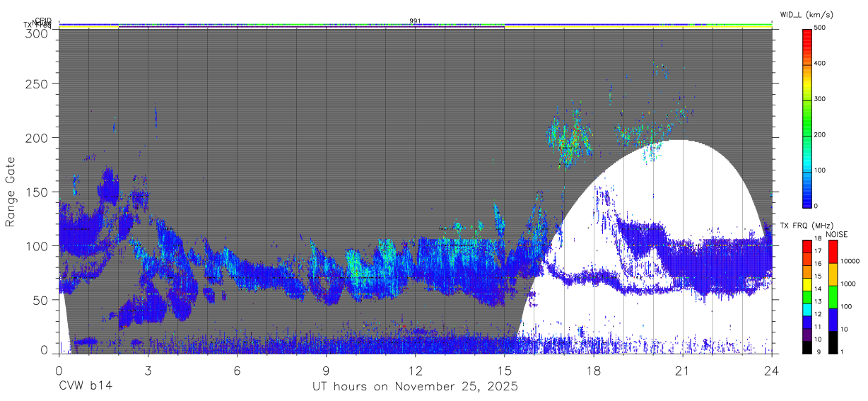Click the '15' hour tick label on time axis
Viewport: 868px width, 401px height.
pyautogui.click(x=505, y=370)
